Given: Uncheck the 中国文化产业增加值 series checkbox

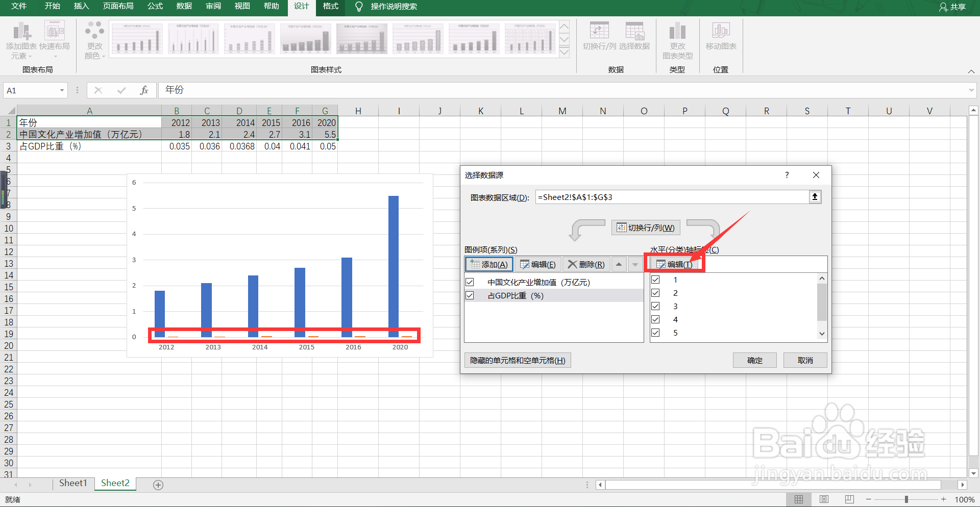Looking at the screenshot, I should tap(470, 282).
